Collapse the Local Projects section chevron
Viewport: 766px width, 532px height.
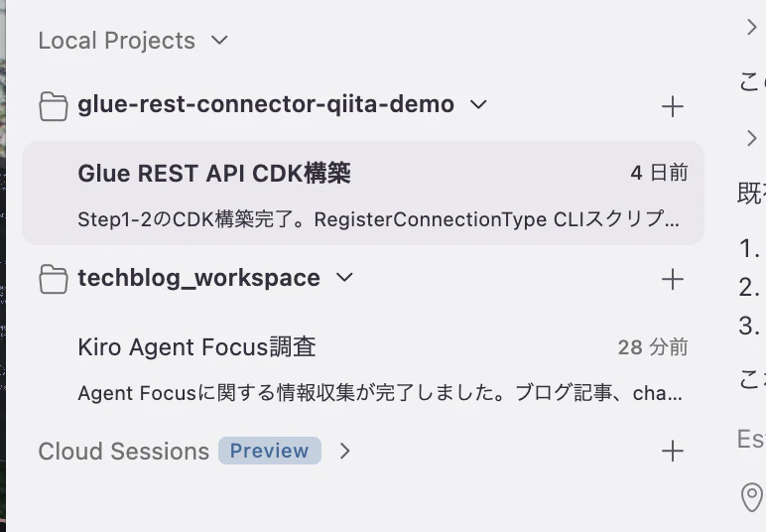click(x=219, y=40)
